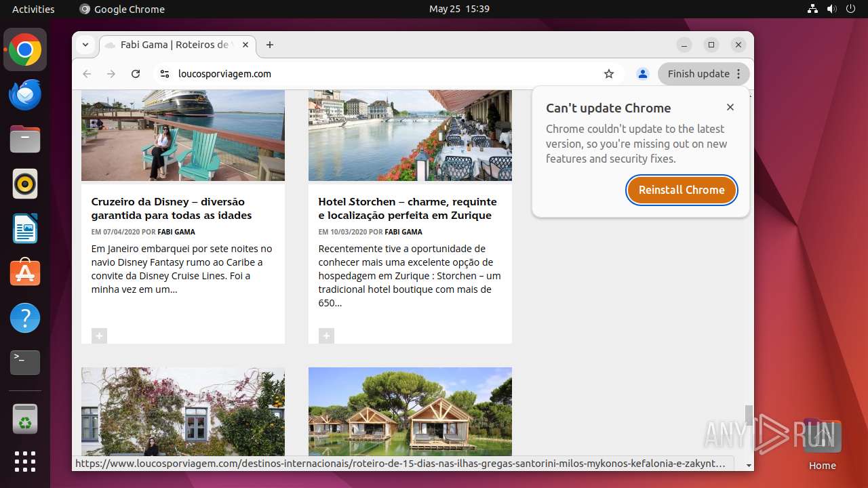868x488 pixels.
Task: Go forward with the right arrow icon
Action: (111, 74)
